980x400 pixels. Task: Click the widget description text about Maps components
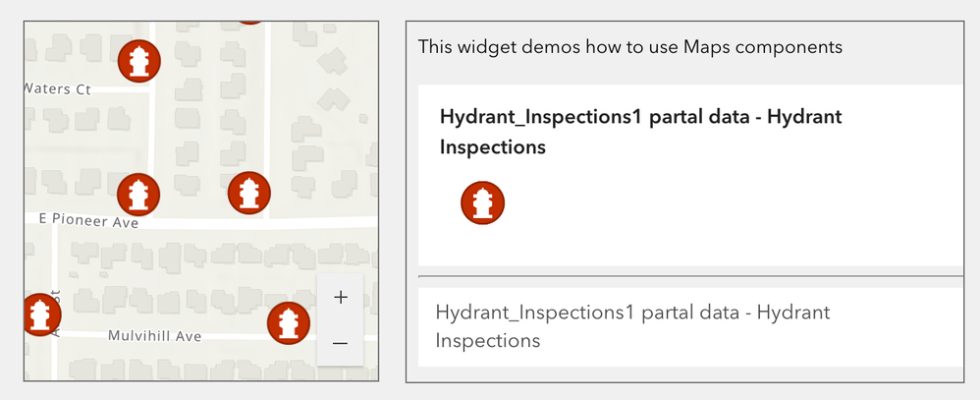coord(629,46)
